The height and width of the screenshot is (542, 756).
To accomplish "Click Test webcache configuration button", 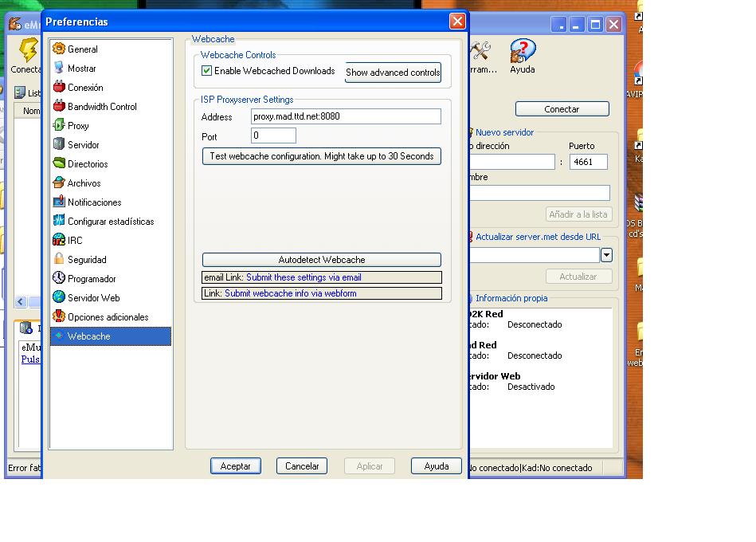I will pyautogui.click(x=322, y=156).
